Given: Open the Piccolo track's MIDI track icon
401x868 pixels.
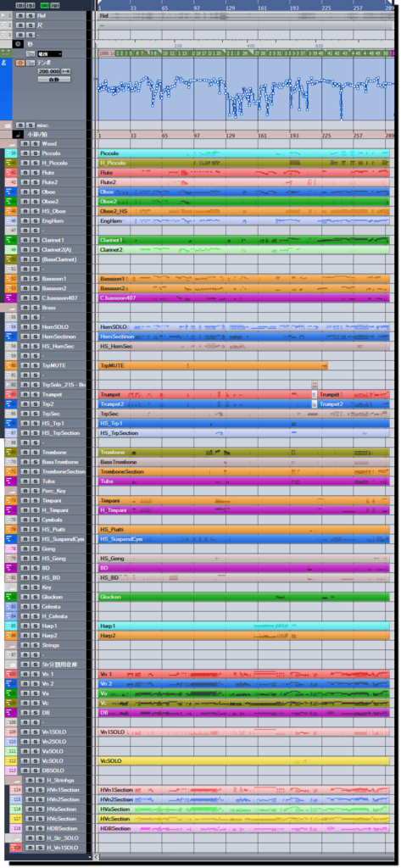Looking at the screenshot, I should 10,153.
